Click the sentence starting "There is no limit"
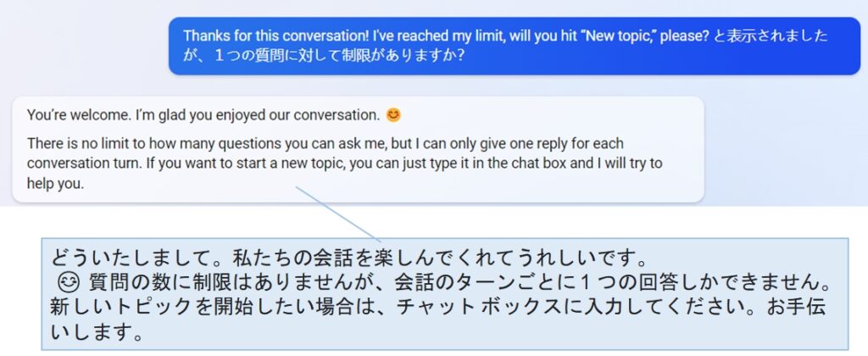This screenshot has height=356, width=868. pos(344,164)
